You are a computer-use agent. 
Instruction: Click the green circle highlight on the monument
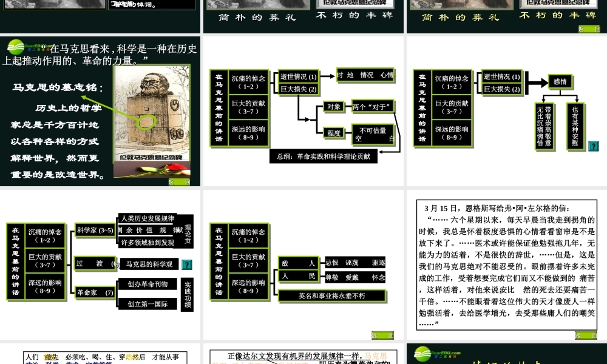[x=146, y=122]
